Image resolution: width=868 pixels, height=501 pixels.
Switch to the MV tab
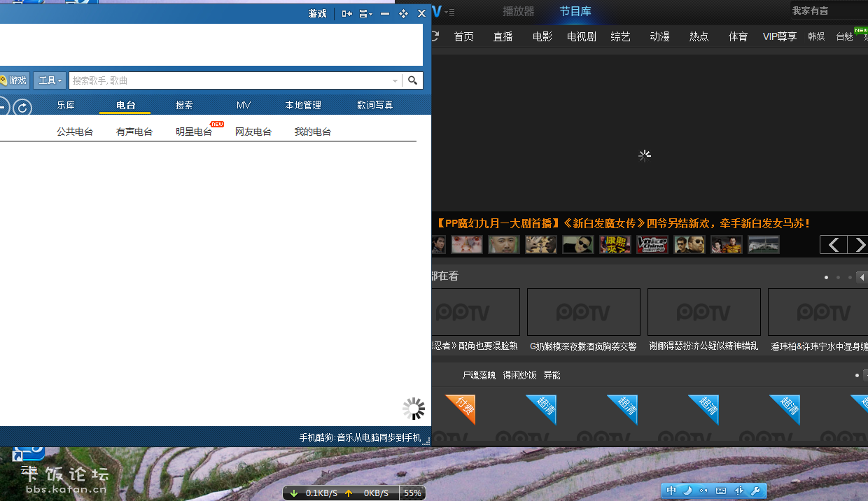click(x=244, y=105)
